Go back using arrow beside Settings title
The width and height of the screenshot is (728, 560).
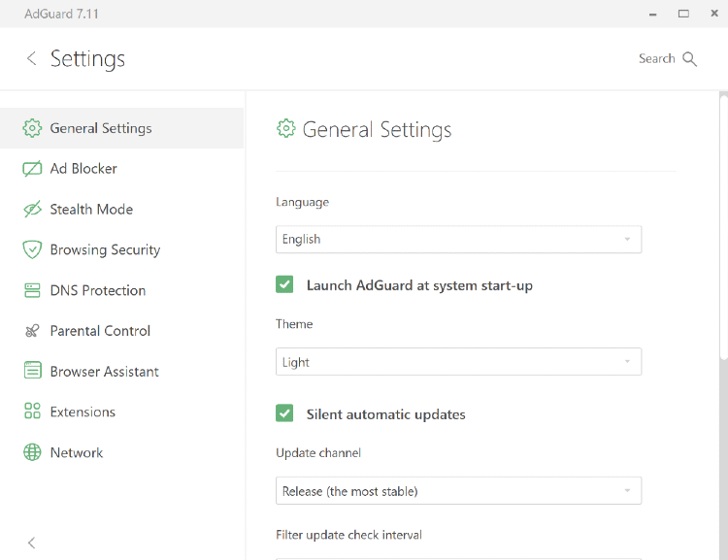31,58
